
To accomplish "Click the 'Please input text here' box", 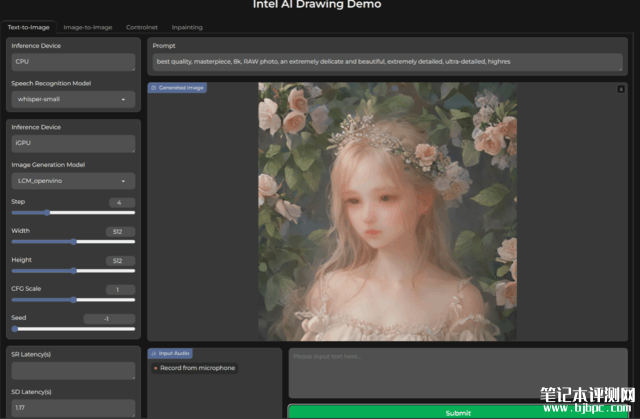I will pyautogui.click(x=458, y=373).
